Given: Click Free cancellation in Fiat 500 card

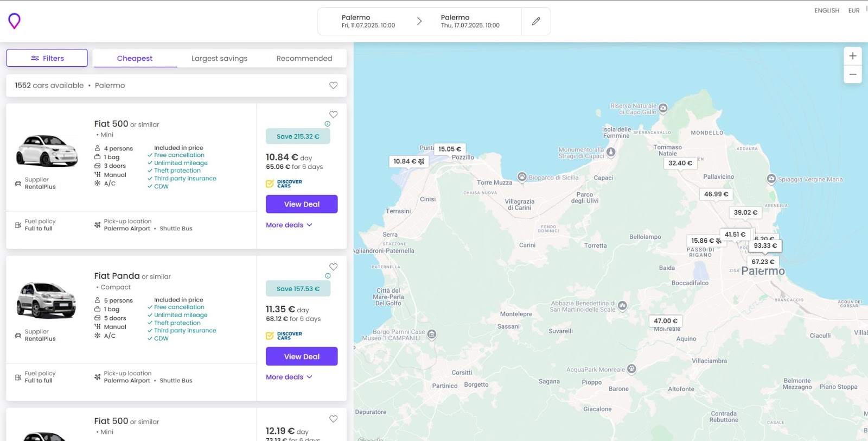Looking at the screenshot, I should (x=179, y=155).
